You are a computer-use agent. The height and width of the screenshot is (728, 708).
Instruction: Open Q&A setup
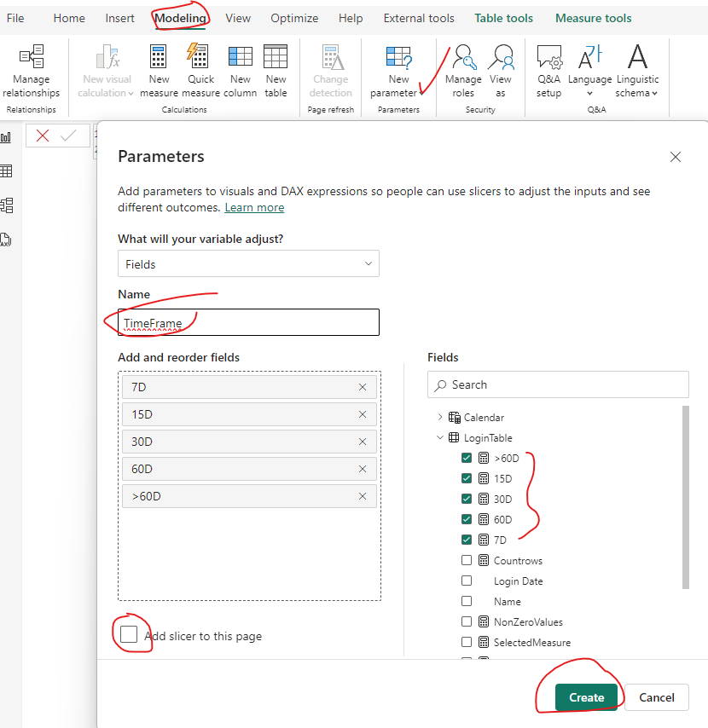pos(548,71)
